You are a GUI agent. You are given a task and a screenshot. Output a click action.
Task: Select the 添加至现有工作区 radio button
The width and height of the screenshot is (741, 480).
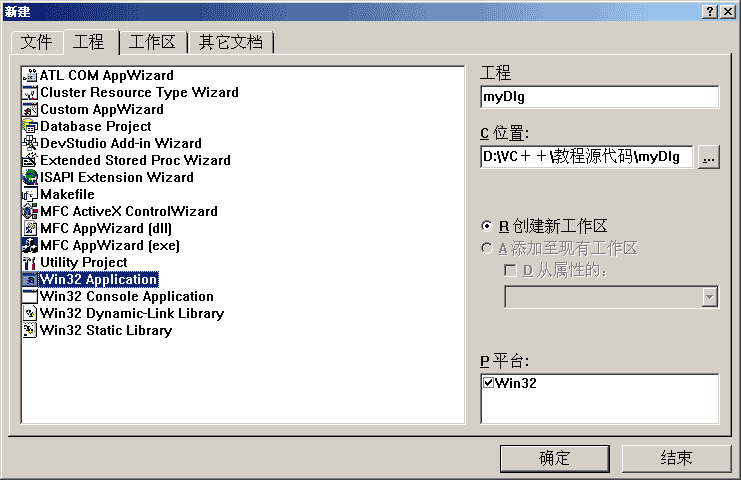pos(487,248)
